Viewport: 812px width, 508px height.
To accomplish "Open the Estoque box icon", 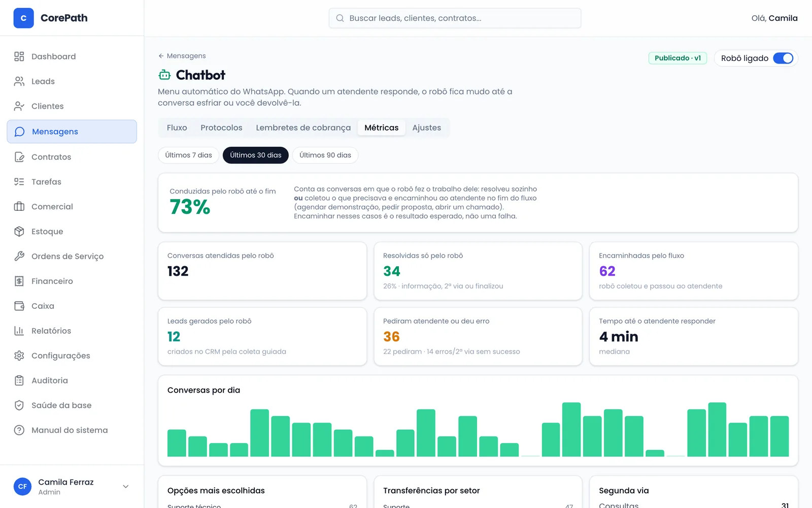I will (19, 232).
